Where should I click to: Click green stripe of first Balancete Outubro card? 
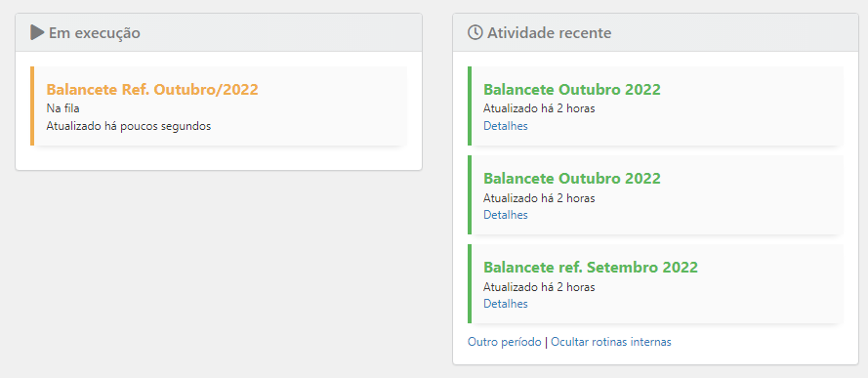pos(470,106)
